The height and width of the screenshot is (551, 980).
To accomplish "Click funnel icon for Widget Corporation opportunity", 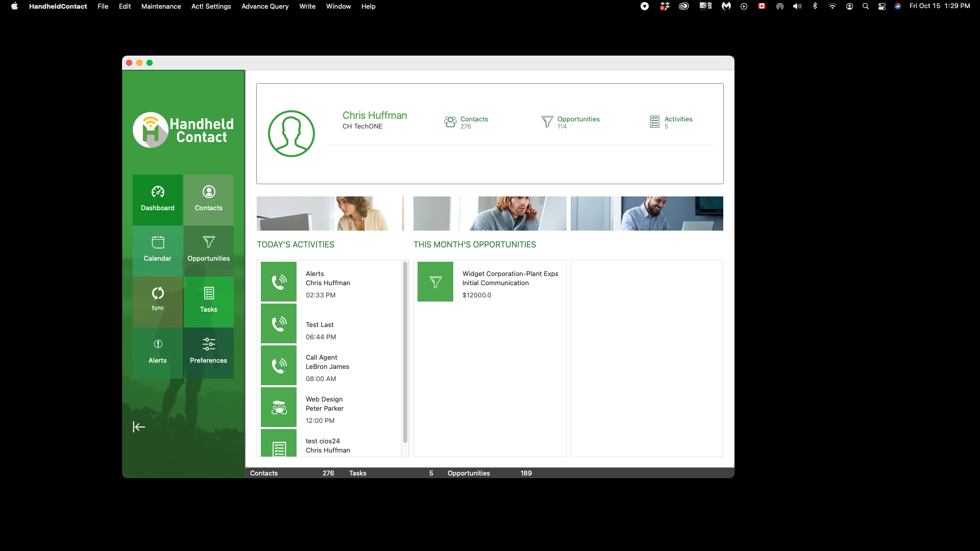I will click(435, 282).
